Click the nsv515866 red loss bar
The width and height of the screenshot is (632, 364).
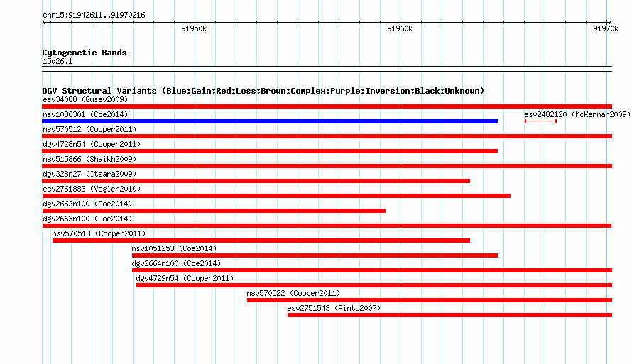coord(327,166)
